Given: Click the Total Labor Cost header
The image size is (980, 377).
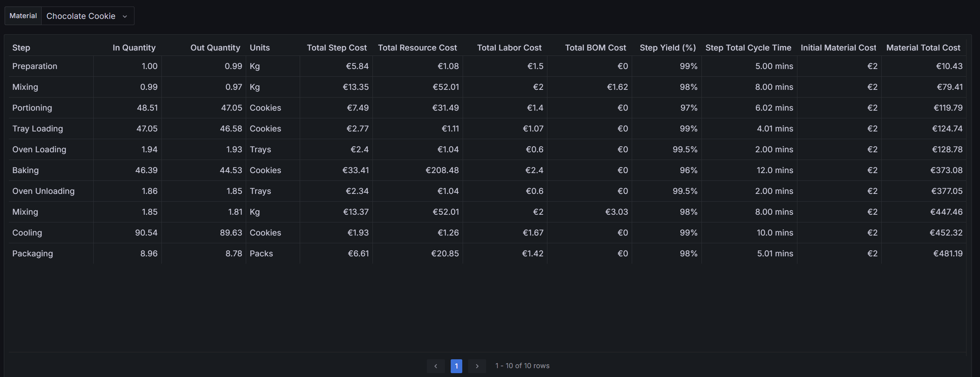Looking at the screenshot, I should (x=509, y=48).
